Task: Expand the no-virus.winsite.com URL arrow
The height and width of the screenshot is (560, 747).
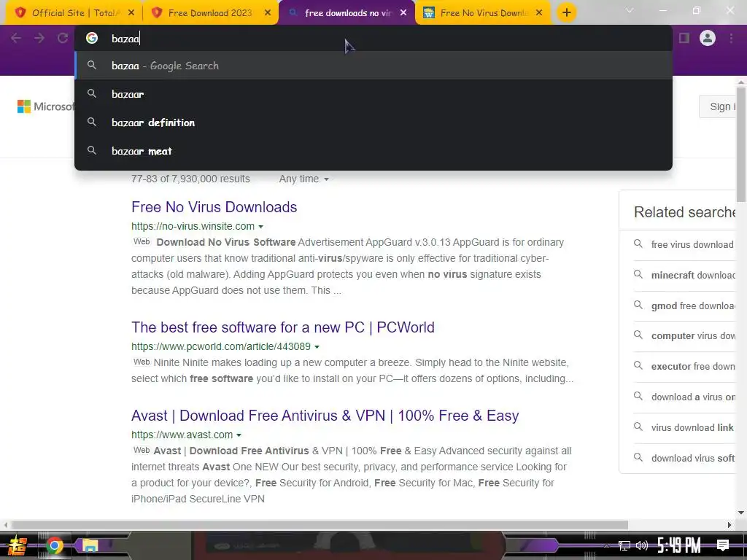Action: pos(260,227)
